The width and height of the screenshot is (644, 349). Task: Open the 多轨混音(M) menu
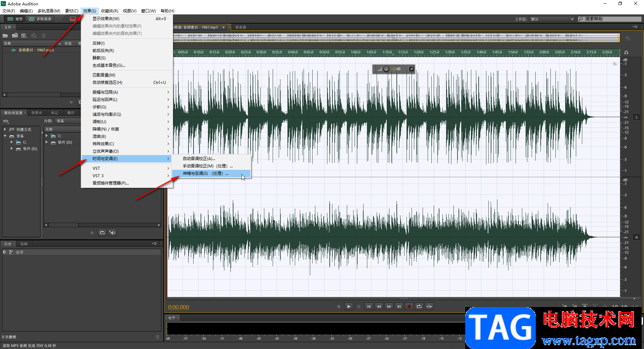pos(49,11)
